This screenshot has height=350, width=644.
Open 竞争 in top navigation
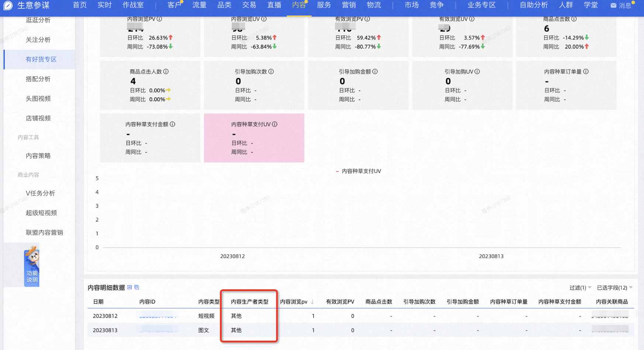pyautogui.click(x=436, y=5)
